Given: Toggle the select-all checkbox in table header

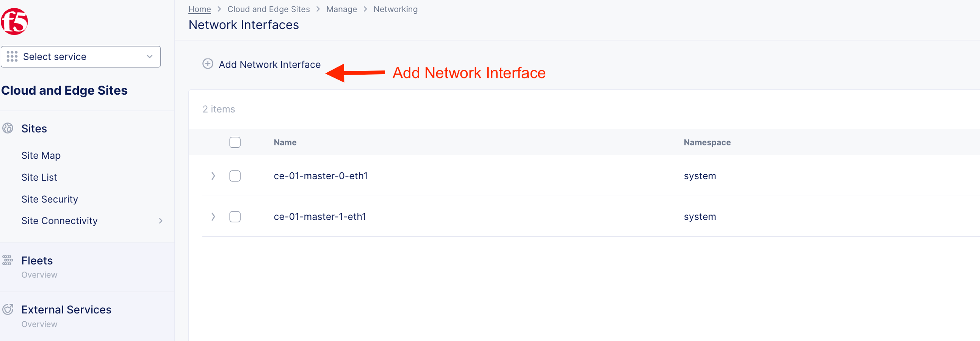Looking at the screenshot, I should pos(235,142).
